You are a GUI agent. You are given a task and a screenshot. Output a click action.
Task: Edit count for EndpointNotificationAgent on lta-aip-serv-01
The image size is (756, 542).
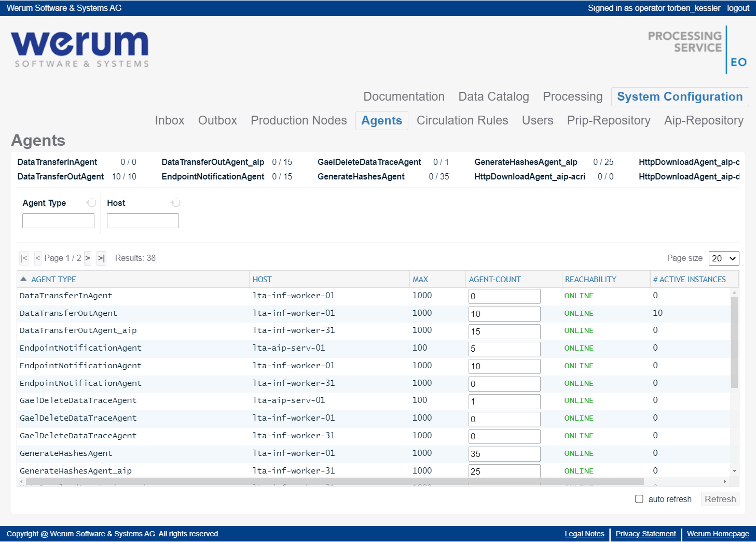pos(504,349)
